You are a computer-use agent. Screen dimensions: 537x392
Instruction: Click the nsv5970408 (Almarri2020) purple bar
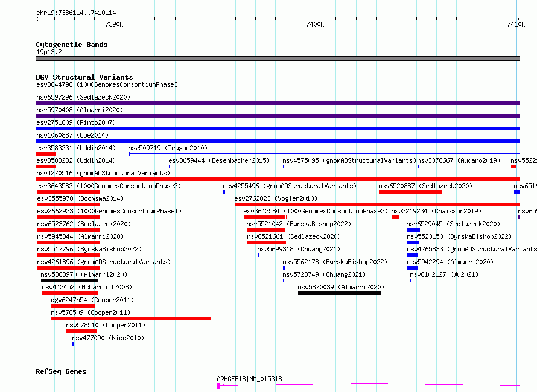(278, 116)
